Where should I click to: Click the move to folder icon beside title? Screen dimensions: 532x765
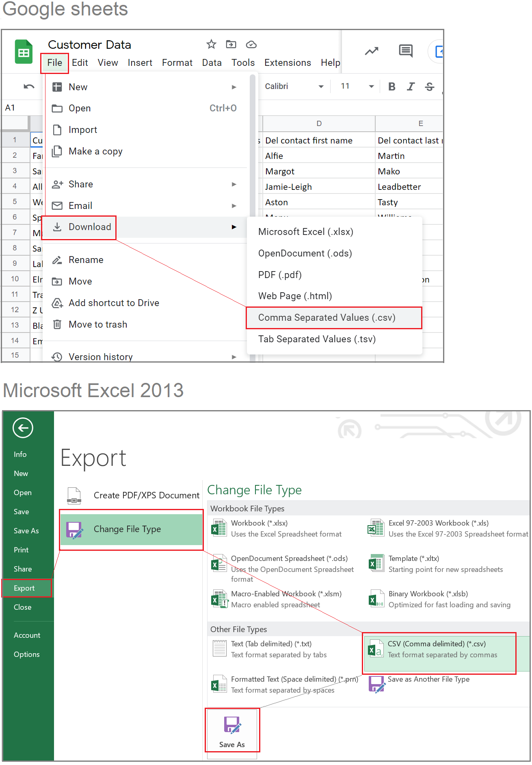[x=231, y=44]
